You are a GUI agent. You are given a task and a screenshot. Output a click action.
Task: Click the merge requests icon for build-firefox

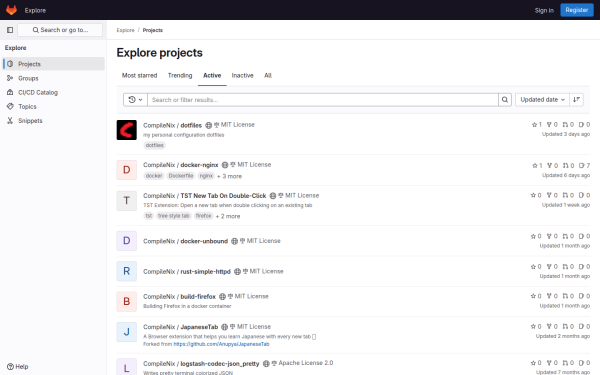tap(566, 296)
